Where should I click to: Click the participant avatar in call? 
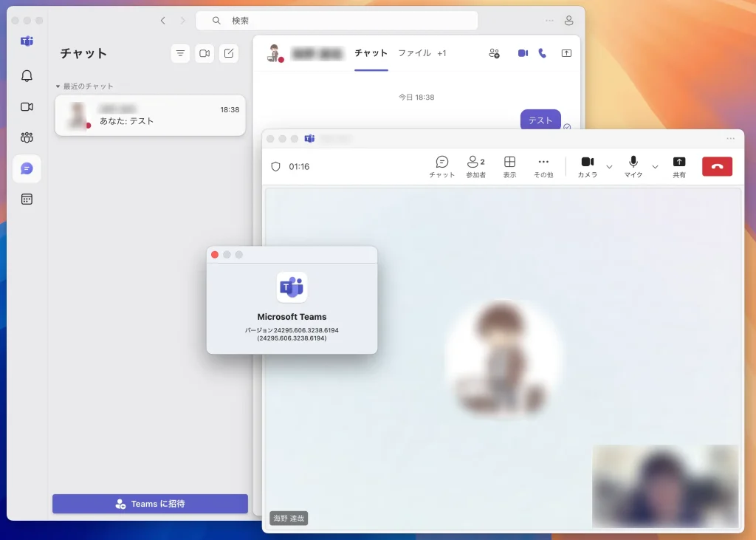pos(502,358)
